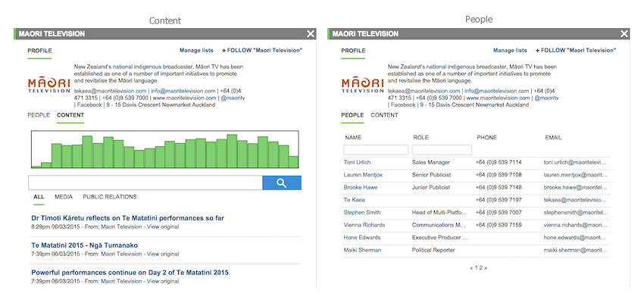Open Maiki Sherman contact
The image size is (644, 303).
363,250
